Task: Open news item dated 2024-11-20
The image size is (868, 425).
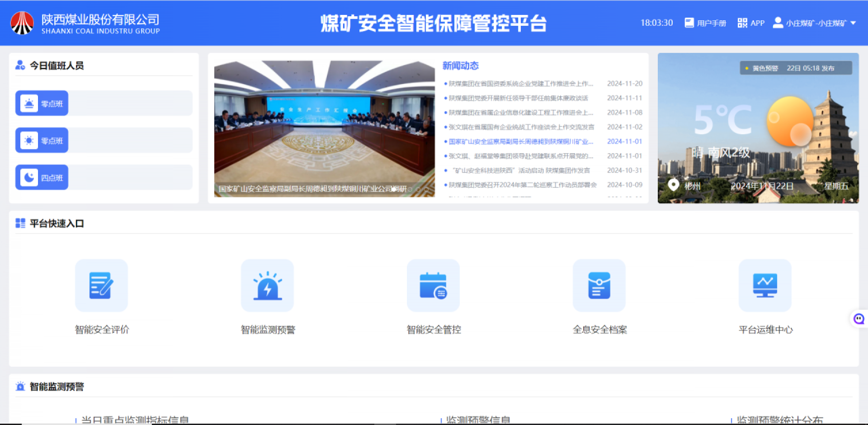Action: [x=520, y=84]
